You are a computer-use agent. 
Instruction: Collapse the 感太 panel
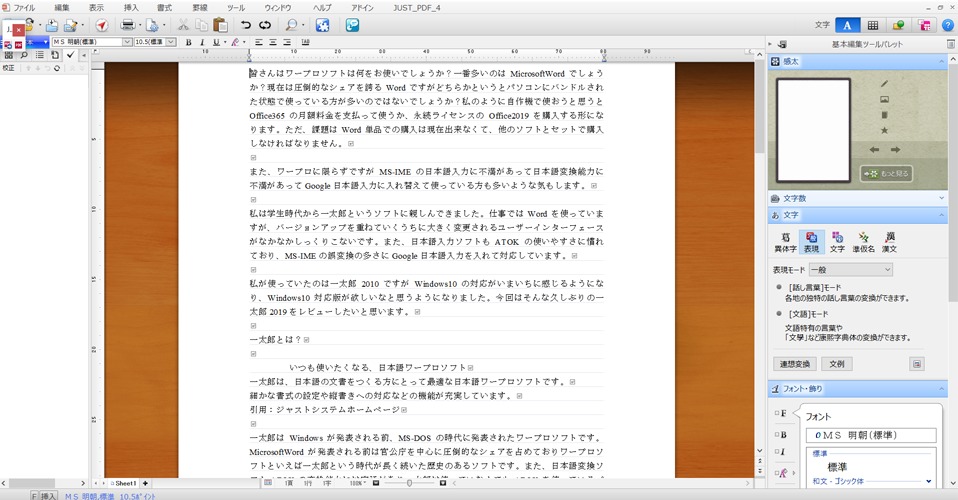point(942,61)
